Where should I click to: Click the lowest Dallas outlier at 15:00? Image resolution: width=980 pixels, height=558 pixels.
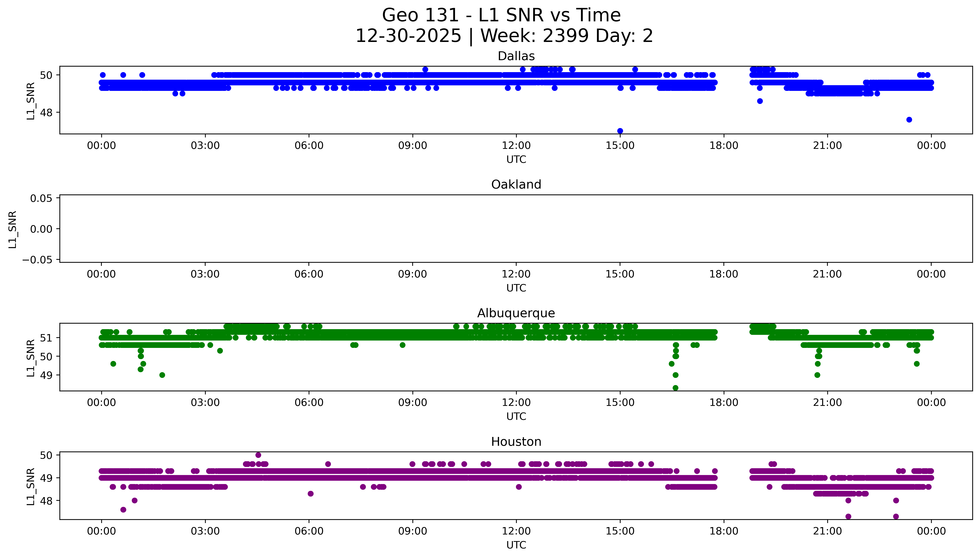pyautogui.click(x=620, y=131)
